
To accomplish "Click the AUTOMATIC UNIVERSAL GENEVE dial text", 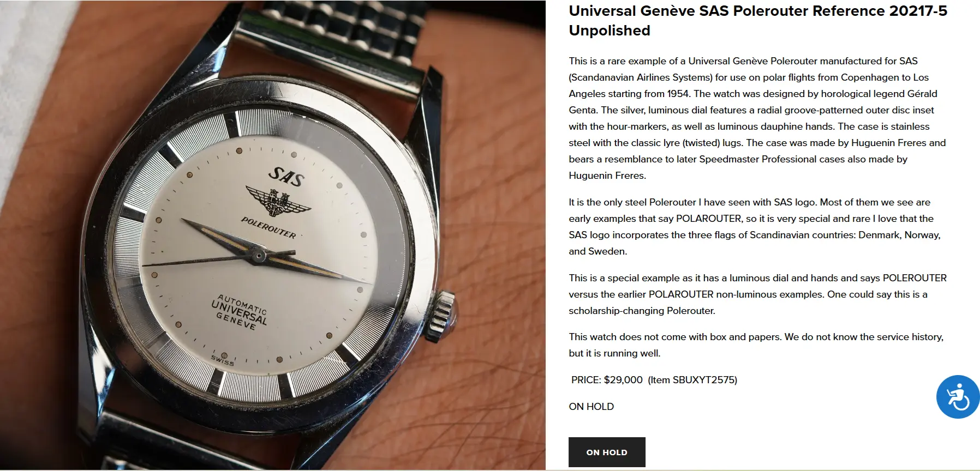I will click(x=240, y=312).
